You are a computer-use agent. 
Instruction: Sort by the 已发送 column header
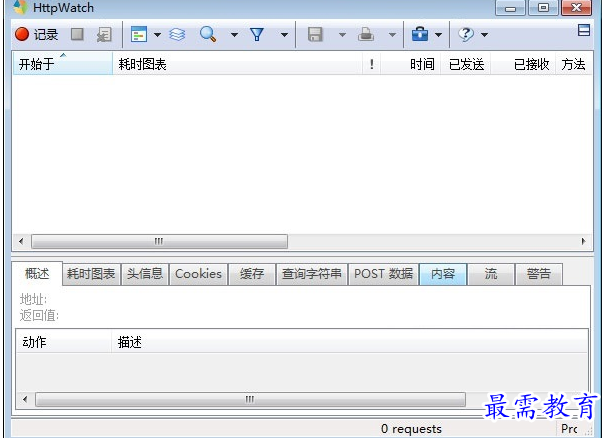point(465,63)
